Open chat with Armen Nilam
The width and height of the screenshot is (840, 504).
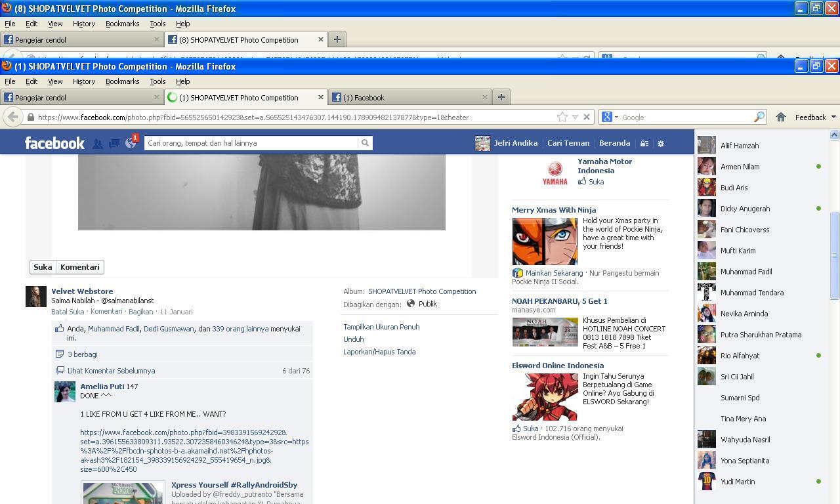tap(760, 167)
